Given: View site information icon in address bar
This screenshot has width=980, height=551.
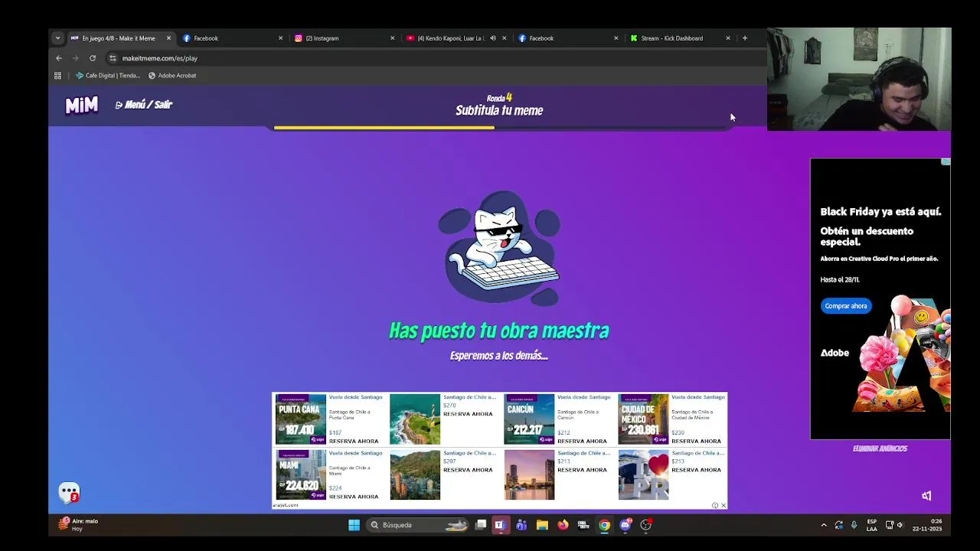Looking at the screenshot, I should 113,58.
